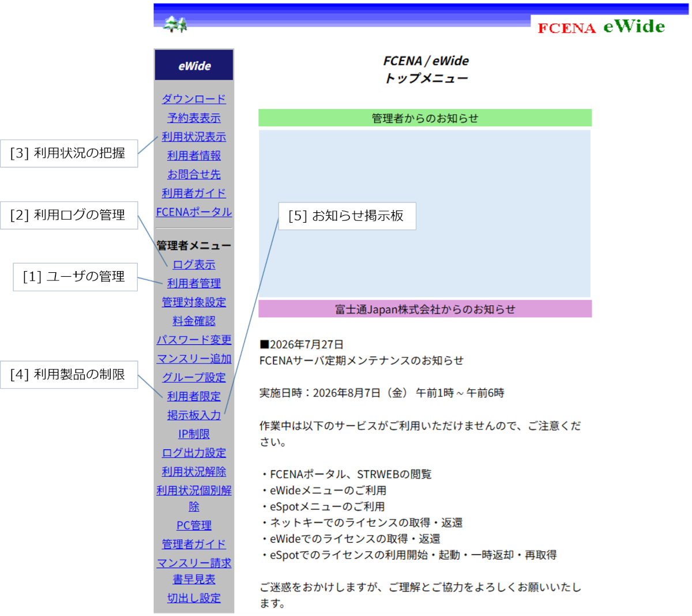Screen dimensions: 692x616
Task: Open the 利用状況表示 link
Action: coord(194,137)
